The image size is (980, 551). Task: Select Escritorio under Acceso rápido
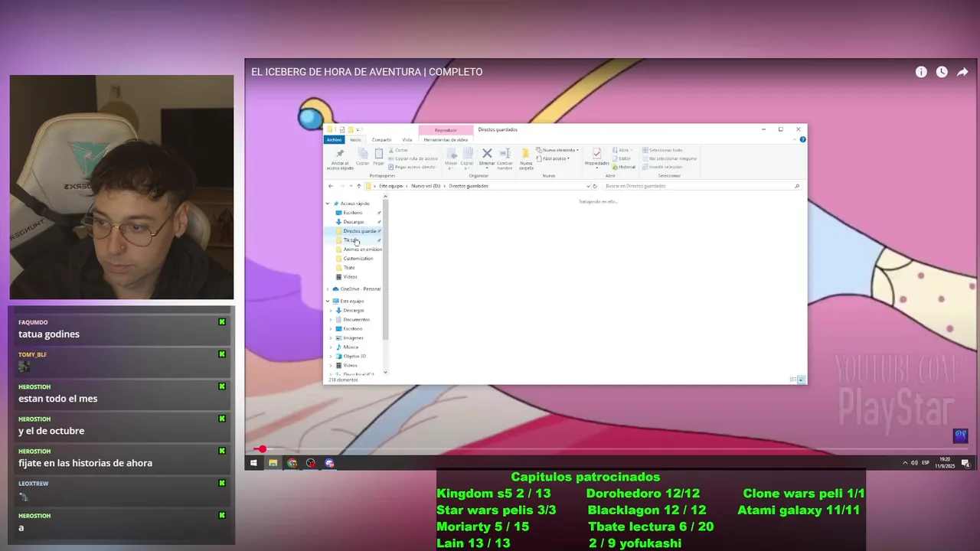[x=353, y=213]
